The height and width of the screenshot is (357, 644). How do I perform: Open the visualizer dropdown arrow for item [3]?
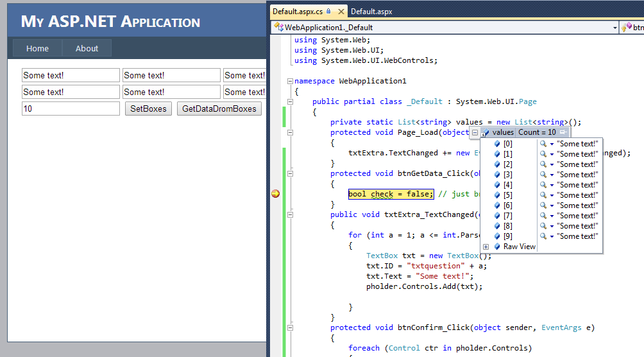[x=552, y=175]
